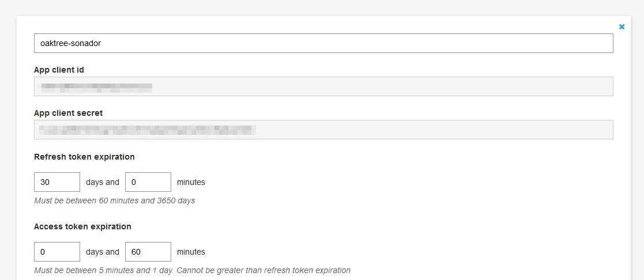This screenshot has height=280, width=644.
Task: Click the Access token expiration heading
Action: click(x=82, y=226)
